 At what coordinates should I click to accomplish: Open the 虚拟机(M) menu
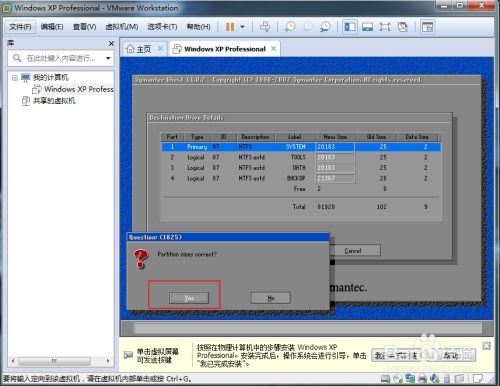pyautogui.click(x=122, y=27)
